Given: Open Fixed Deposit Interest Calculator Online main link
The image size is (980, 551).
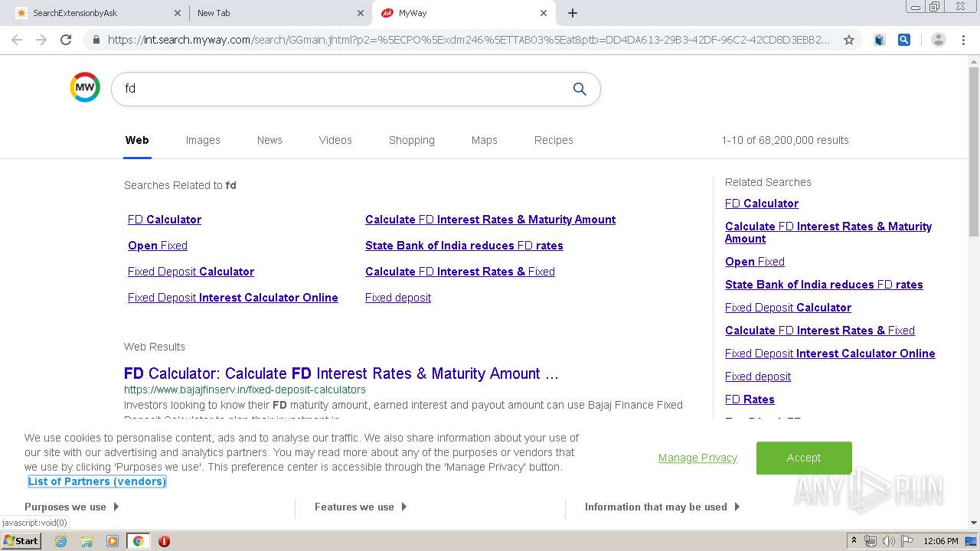Looking at the screenshot, I should 233,298.
